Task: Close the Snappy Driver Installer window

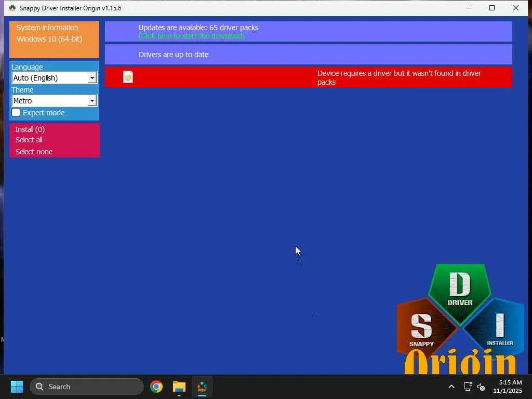Action: coord(516,8)
